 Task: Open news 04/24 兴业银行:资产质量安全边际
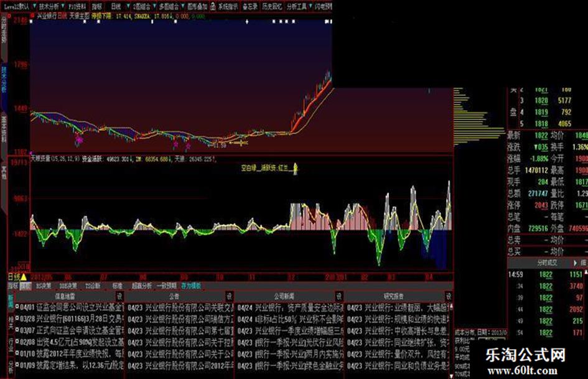290,308
